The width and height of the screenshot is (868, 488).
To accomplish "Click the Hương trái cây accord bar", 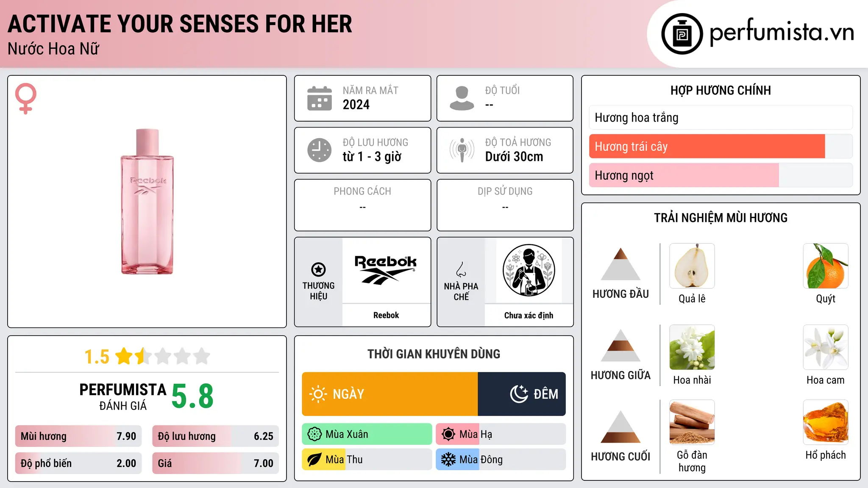I will coord(721,147).
